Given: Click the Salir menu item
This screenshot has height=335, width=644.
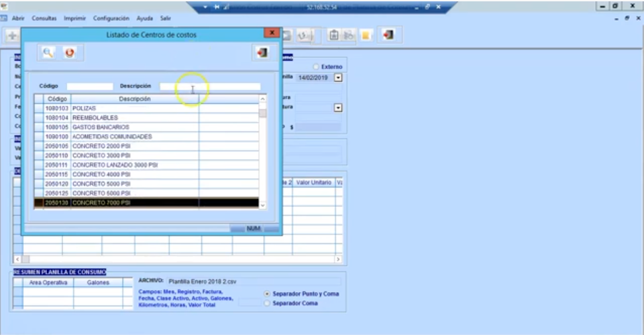Looking at the screenshot, I should [166, 18].
